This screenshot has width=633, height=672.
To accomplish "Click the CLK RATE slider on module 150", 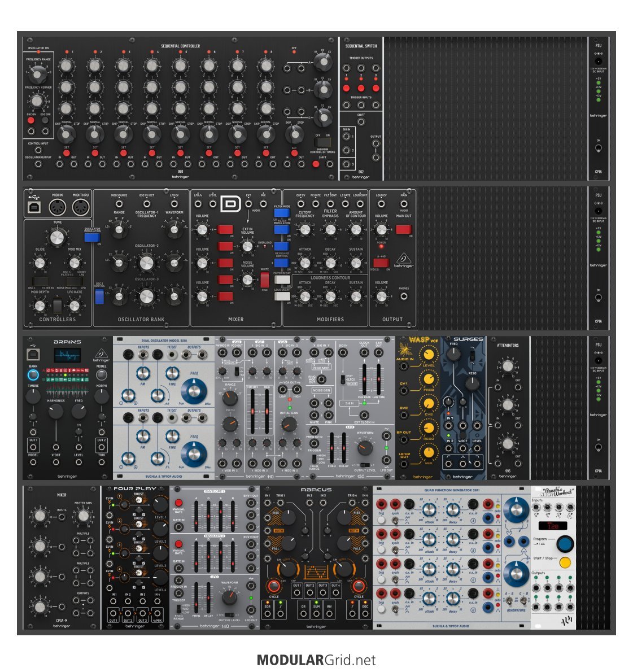I will [x=365, y=379].
